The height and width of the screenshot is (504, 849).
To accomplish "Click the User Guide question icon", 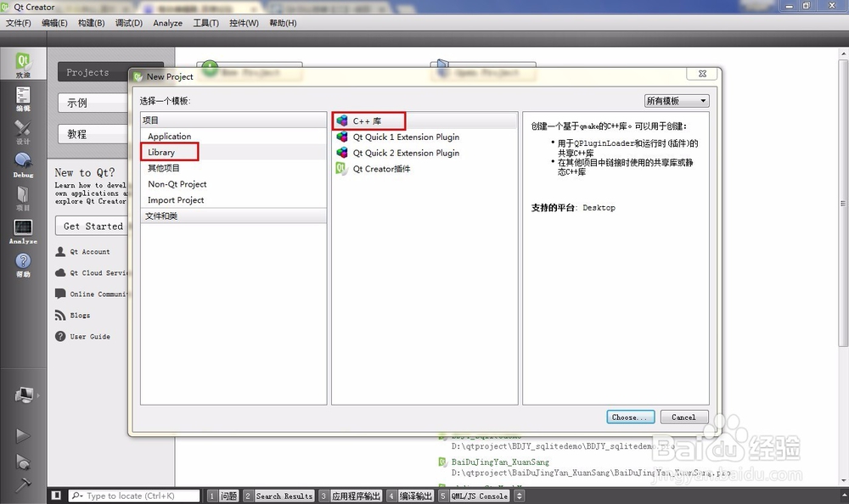I will coord(60,336).
